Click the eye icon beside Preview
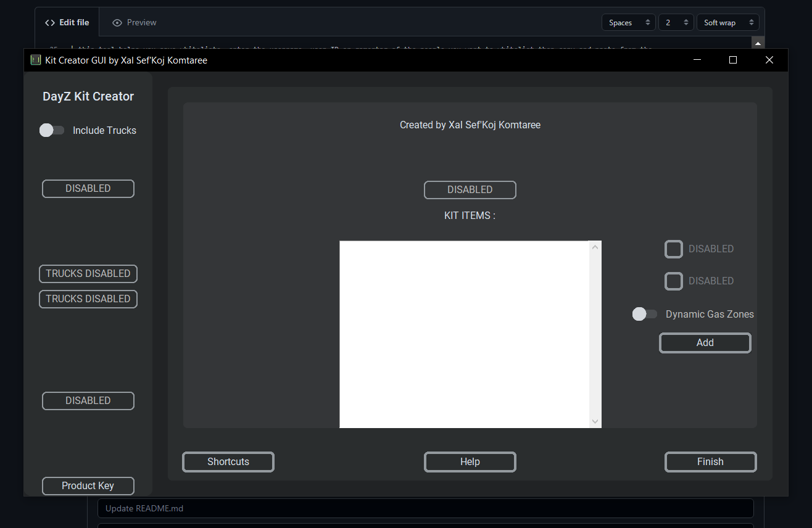 [x=117, y=22]
